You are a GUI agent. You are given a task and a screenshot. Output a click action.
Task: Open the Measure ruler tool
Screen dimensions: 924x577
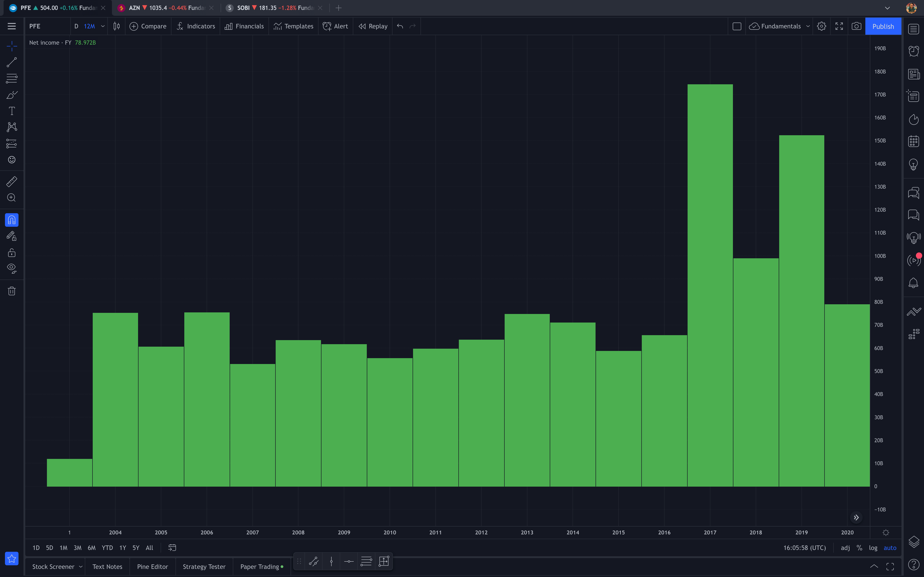click(x=12, y=182)
